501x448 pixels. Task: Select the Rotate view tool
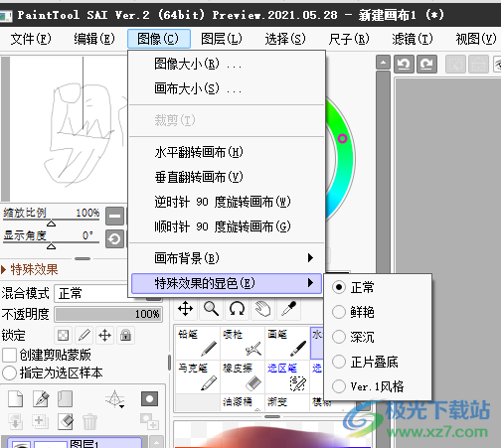[x=237, y=309]
